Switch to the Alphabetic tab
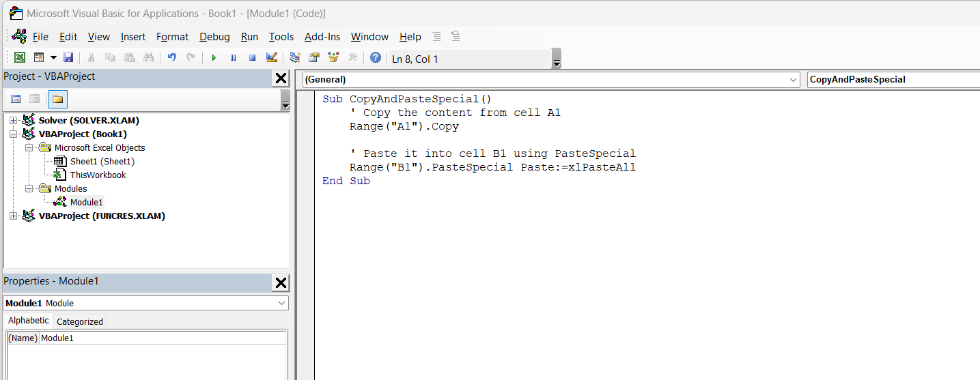980x380 pixels. coord(29,321)
